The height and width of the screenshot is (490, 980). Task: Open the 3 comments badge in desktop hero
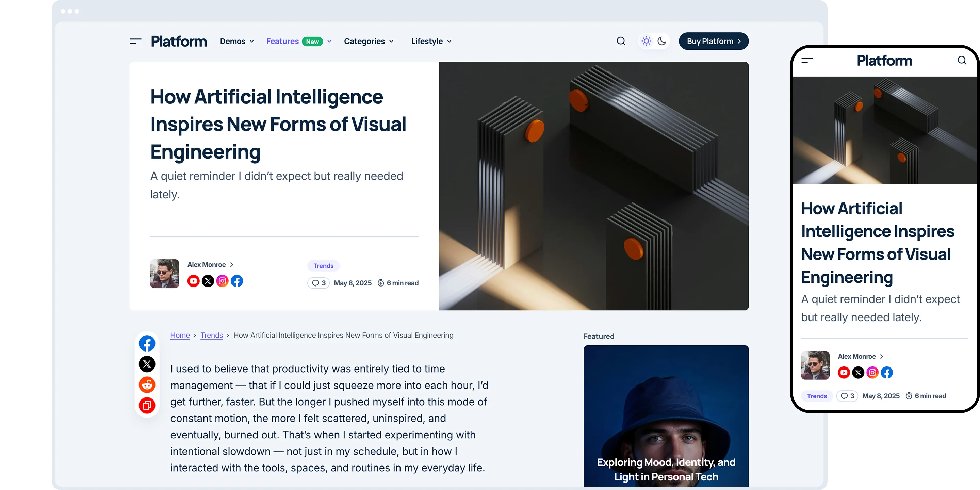tap(318, 283)
